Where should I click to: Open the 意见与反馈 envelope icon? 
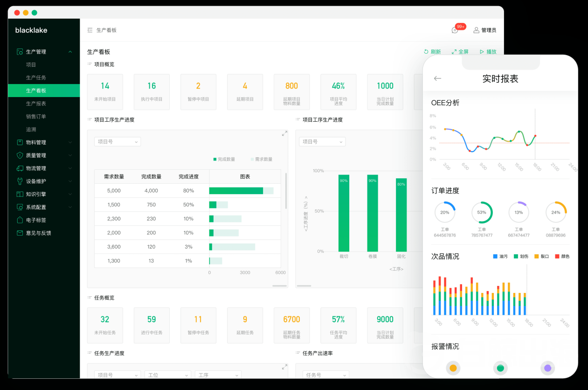[x=20, y=233]
